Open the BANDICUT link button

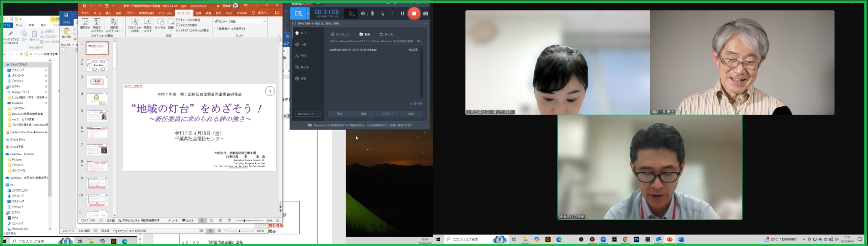308,114
